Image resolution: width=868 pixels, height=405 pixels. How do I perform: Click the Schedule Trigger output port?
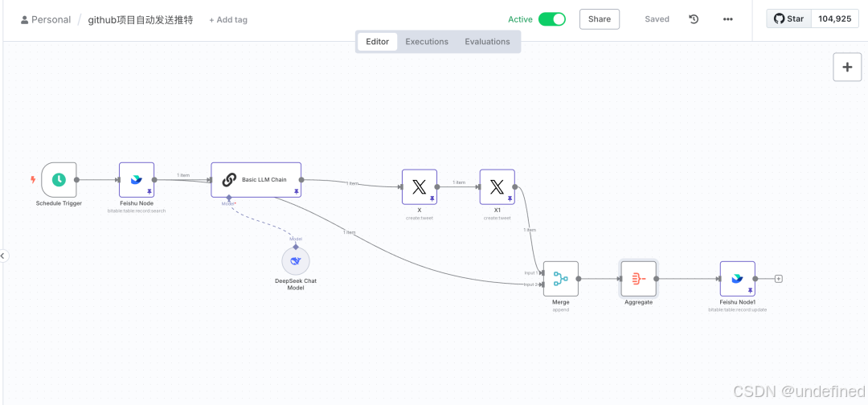tap(77, 180)
